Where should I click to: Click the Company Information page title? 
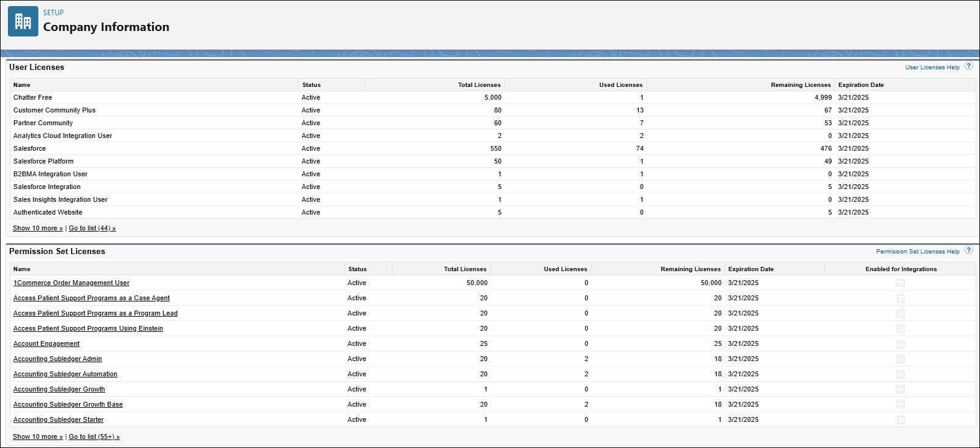pos(106,27)
